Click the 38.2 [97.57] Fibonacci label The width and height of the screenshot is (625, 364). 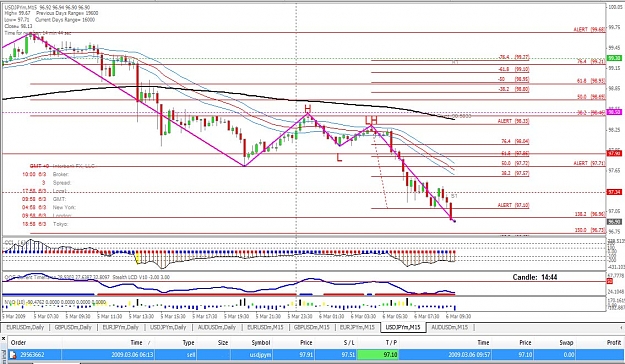pyautogui.click(x=515, y=173)
